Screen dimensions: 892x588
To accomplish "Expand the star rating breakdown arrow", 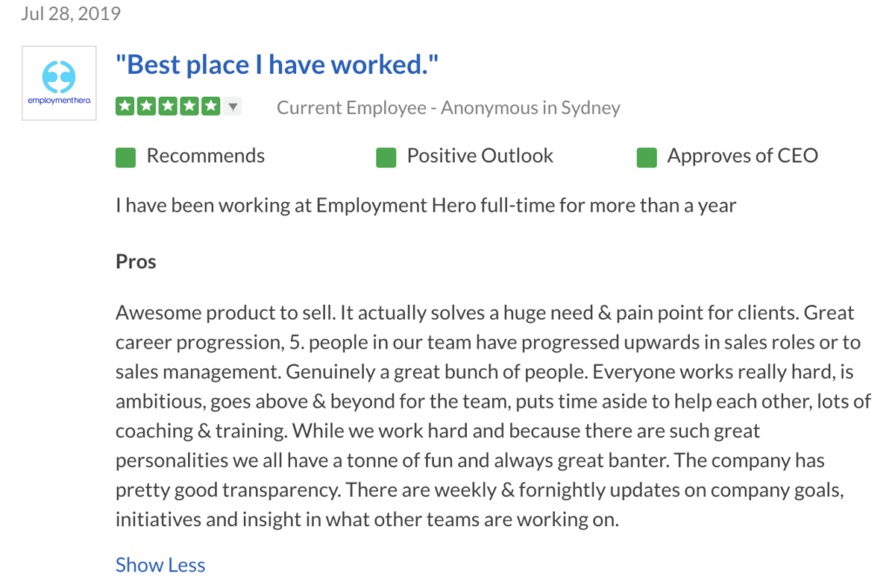I will tap(233, 106).
